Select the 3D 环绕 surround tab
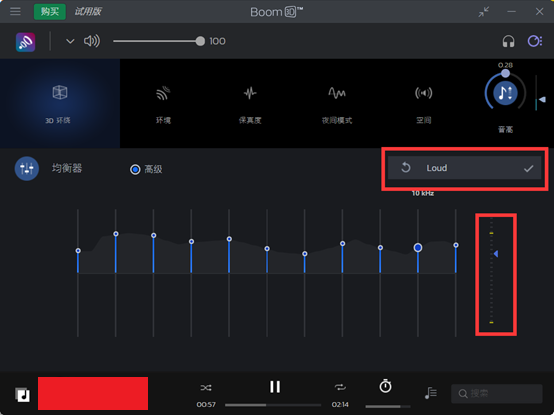Screen dimensions: 554x415 coord(60,103)
